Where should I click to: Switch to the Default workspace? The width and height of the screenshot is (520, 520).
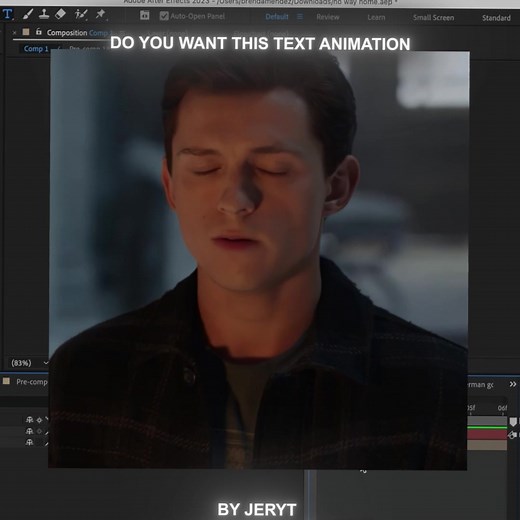click(x=277, y=17)
